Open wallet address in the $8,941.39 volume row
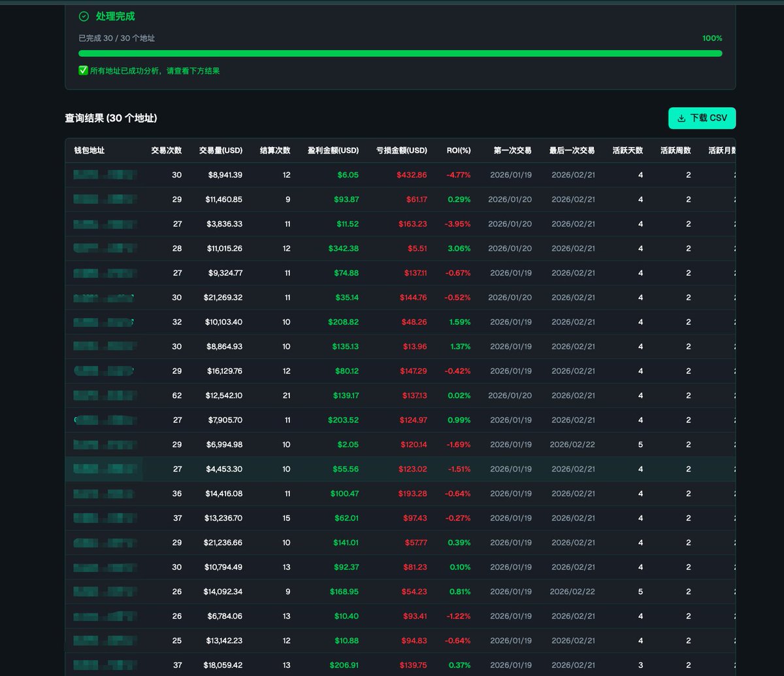784x676 pixels. (105, 175)
